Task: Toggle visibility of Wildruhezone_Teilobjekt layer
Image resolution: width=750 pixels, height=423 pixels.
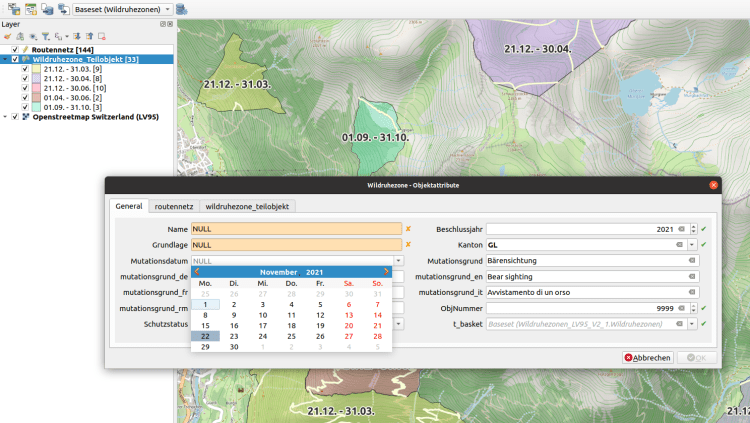Action: tap(15, 59)
